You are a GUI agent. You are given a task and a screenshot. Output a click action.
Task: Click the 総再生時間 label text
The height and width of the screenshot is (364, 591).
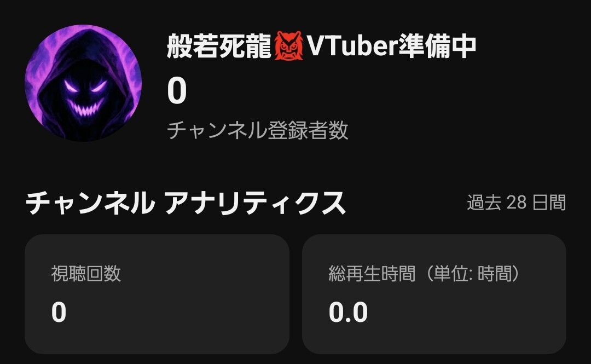click(x=372, y=274)
